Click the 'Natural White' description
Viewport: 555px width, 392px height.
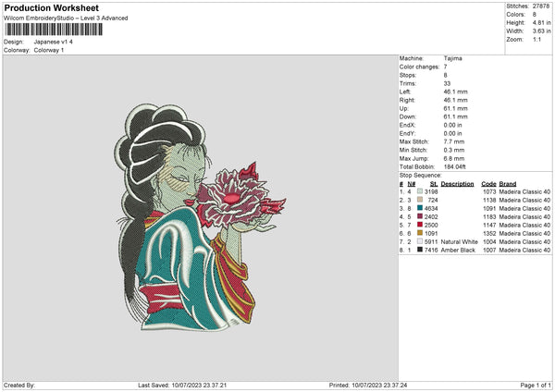[460, 241]
